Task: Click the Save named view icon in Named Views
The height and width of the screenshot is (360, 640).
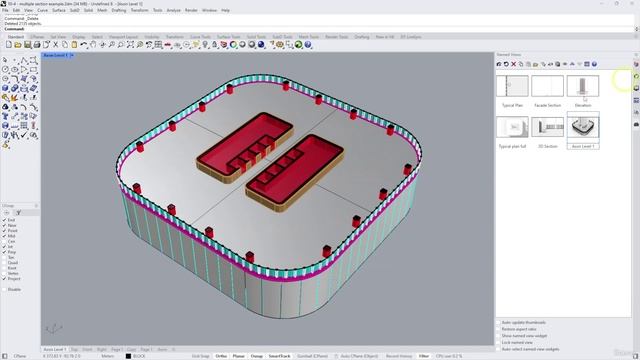Action: [499, 64]
